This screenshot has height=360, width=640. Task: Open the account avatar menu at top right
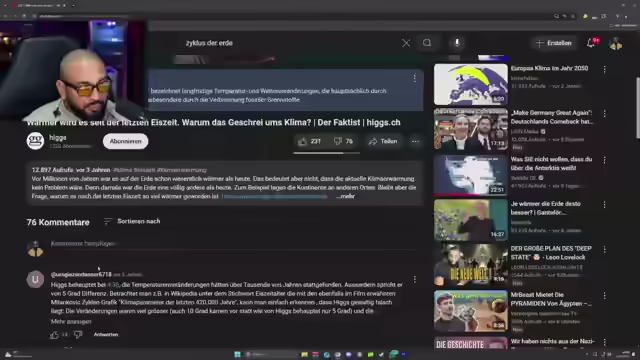[x=616, y=43]
